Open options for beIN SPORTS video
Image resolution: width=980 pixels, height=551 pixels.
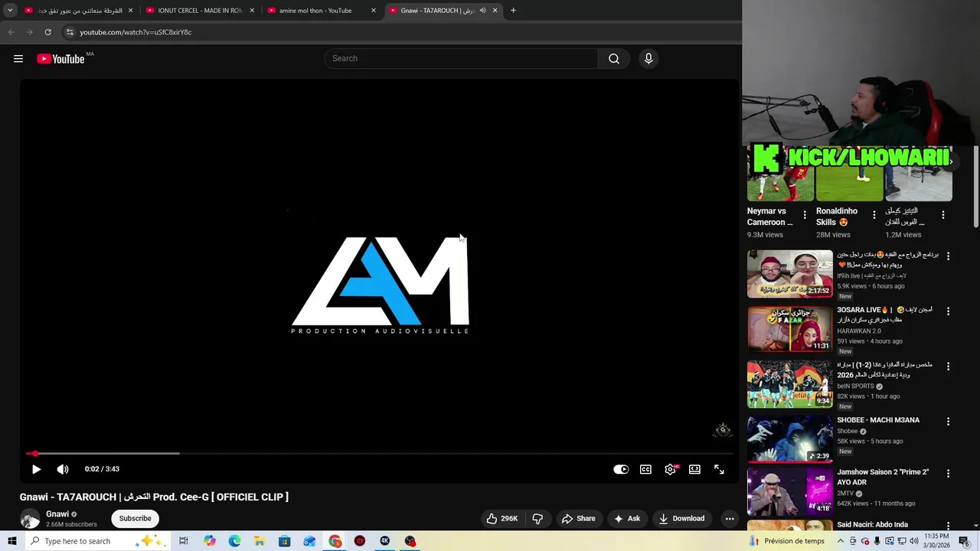948,367
